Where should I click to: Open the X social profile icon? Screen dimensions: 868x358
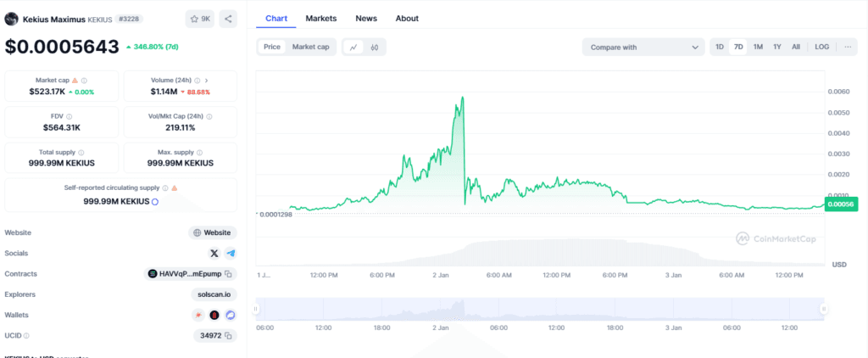(x=214, y=254)
